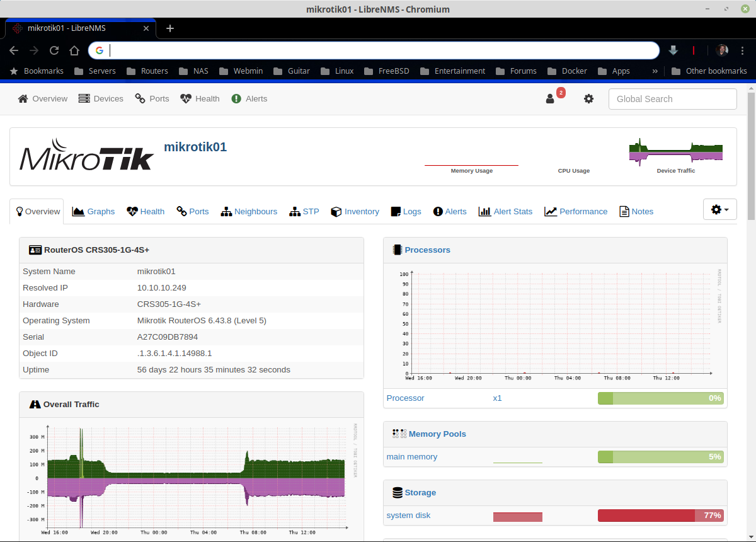
Task: Switch to the Neighbours tab
Action: pyautogui.click(x=249, y=212)
